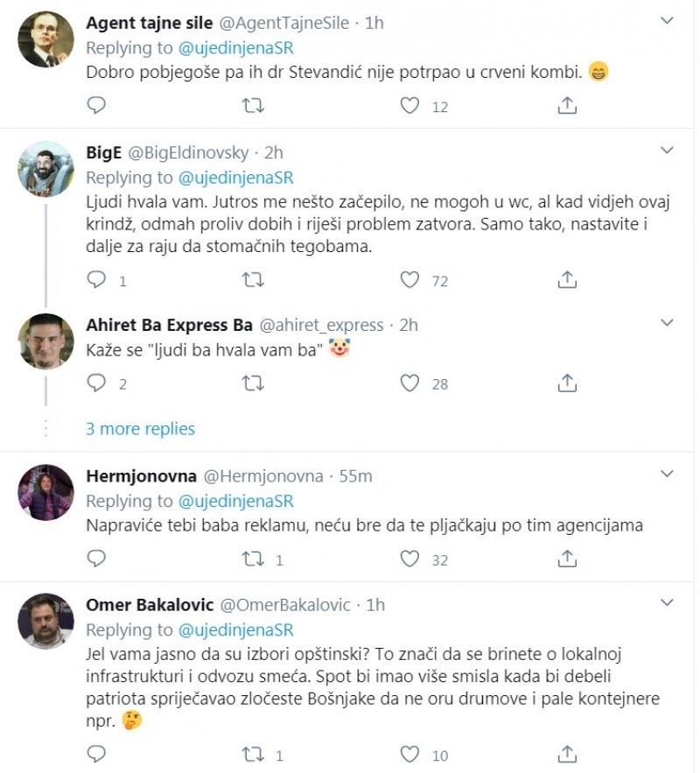Viewport: 700px width, 773px height.
Task: Show 3 more replies
Action: (140, 429)
